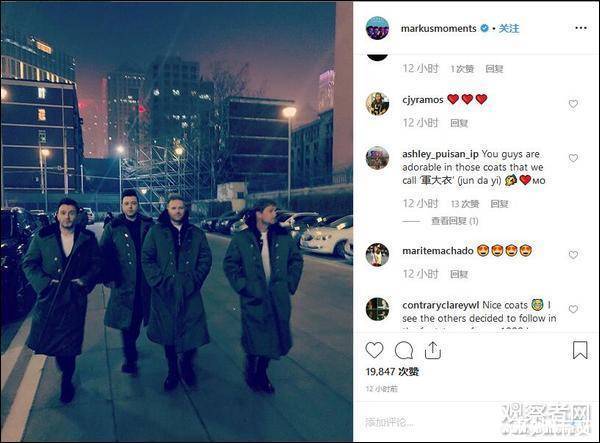
Task: Open the markusmoments username profile
Action: pos(439,28)
